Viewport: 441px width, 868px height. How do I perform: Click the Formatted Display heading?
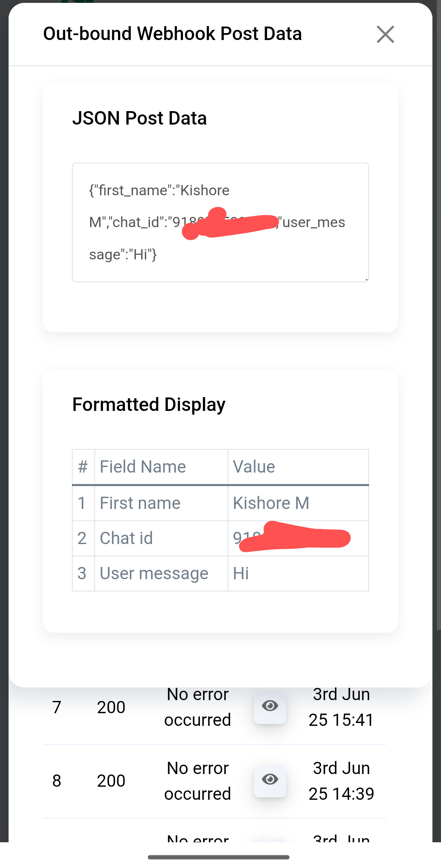(149, 405)
